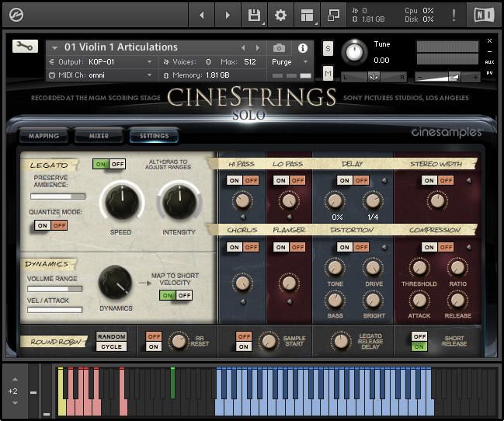Click the legato Intensity knob
Viewport: 504px width, 421px height.
(x=179, y=202)
